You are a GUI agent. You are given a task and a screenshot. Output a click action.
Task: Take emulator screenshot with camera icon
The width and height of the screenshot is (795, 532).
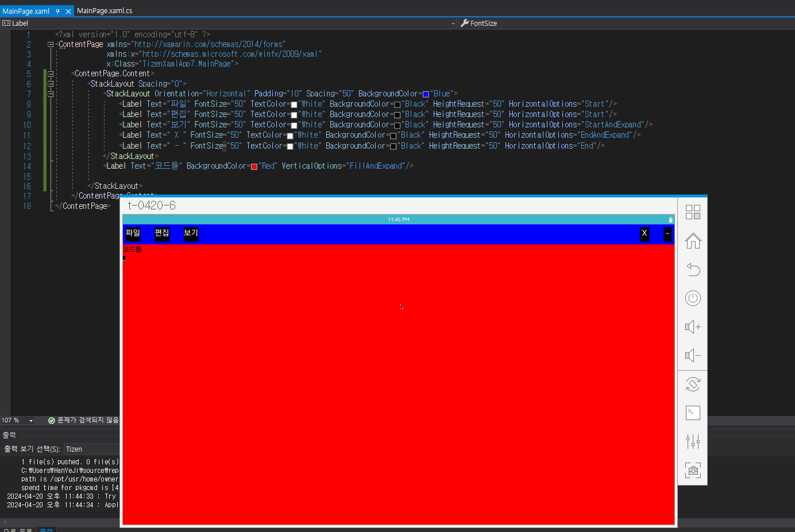693,470
